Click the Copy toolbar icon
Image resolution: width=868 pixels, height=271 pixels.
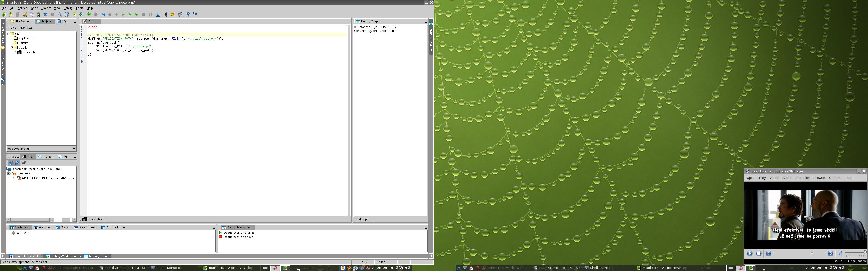(32, 14)
